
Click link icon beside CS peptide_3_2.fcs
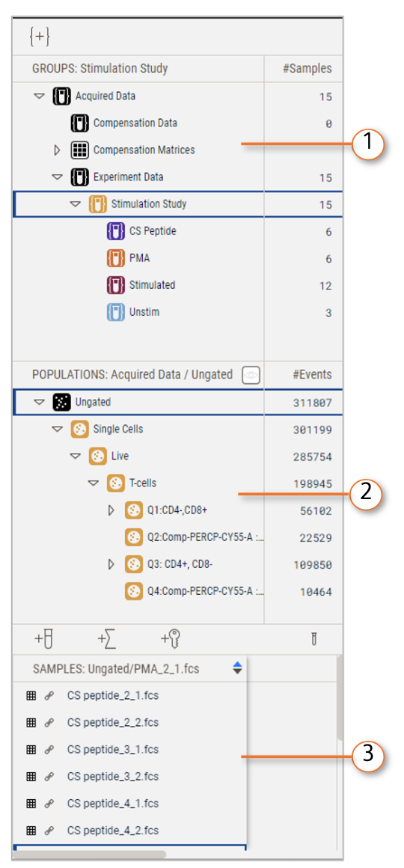coord(49,777)
